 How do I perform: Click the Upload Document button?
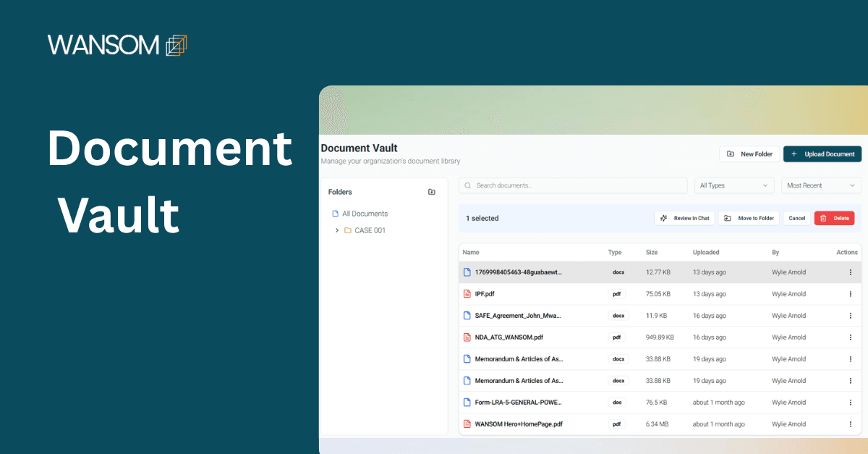click(822, 154)
